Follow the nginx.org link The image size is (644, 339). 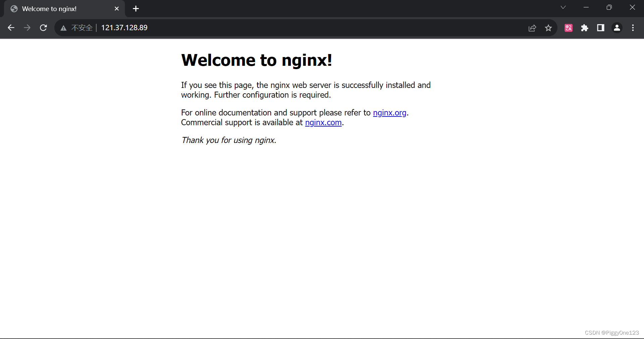click(x=389, y=113)
